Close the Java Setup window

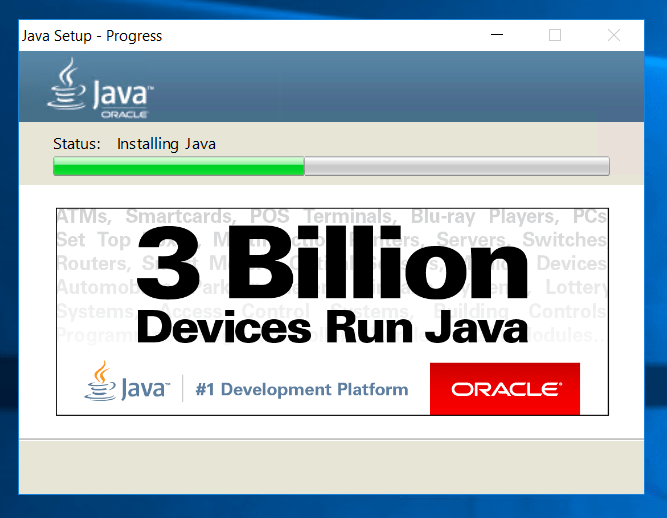tap(614, 35)
